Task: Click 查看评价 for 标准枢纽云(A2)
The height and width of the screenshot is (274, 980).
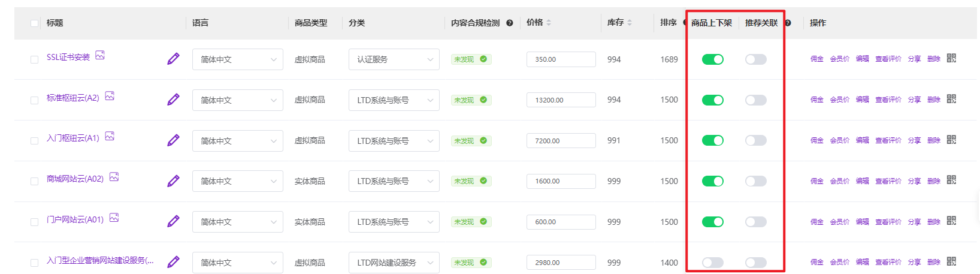Action: pyautogui.click(x=888, y=100)
